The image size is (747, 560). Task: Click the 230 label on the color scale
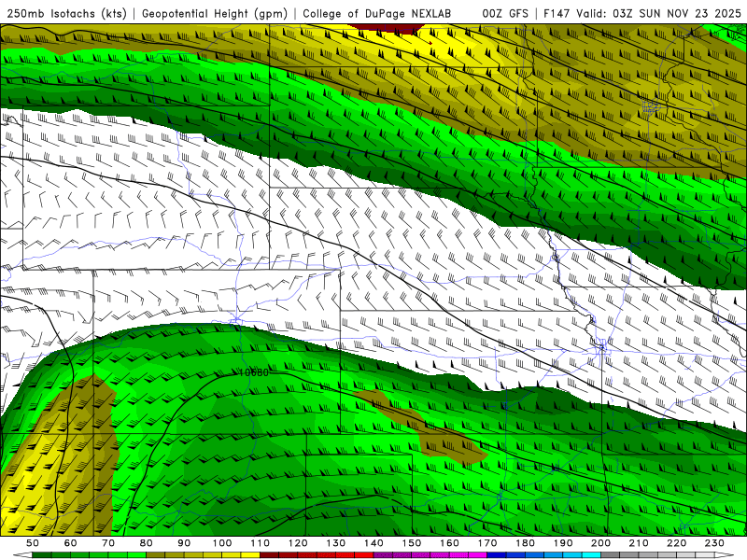pos(714,543)
